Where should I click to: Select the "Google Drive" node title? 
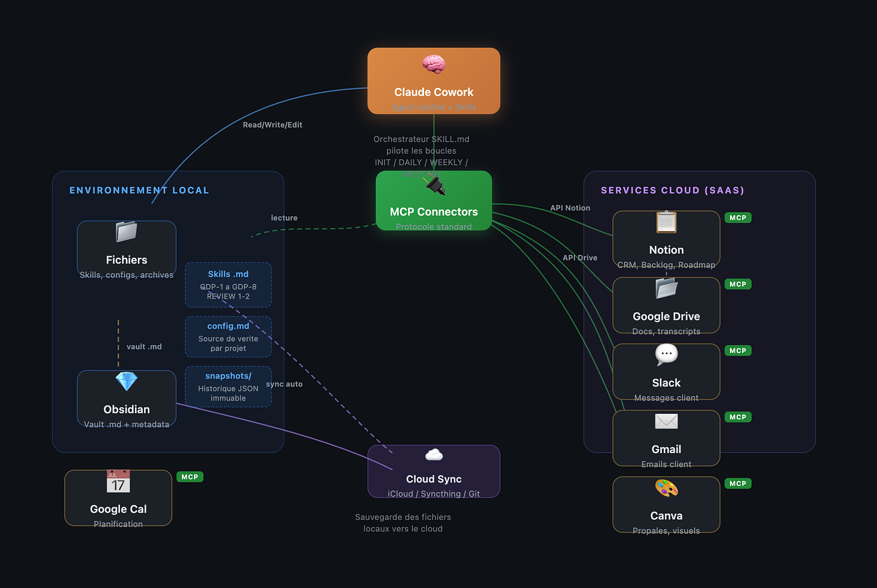pos(666,316)
